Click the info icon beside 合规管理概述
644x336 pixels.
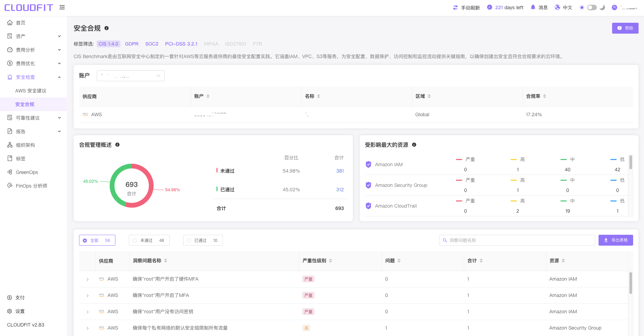[x=117, y=145]
